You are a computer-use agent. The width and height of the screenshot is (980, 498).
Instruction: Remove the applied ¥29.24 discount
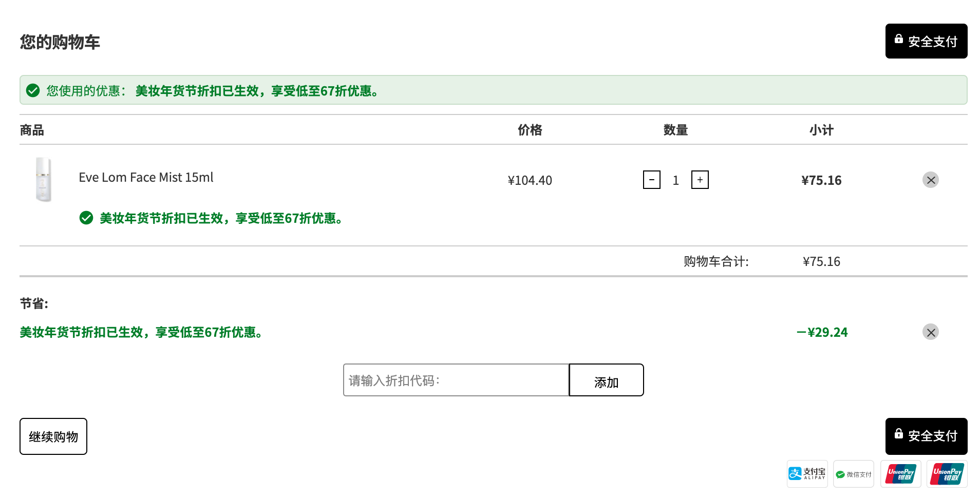(931, 332)
